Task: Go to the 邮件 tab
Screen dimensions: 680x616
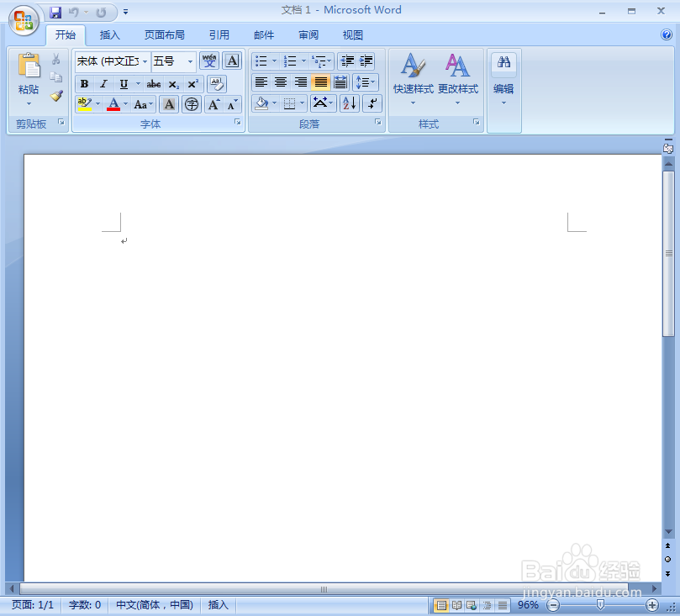Action: point(264,34)
